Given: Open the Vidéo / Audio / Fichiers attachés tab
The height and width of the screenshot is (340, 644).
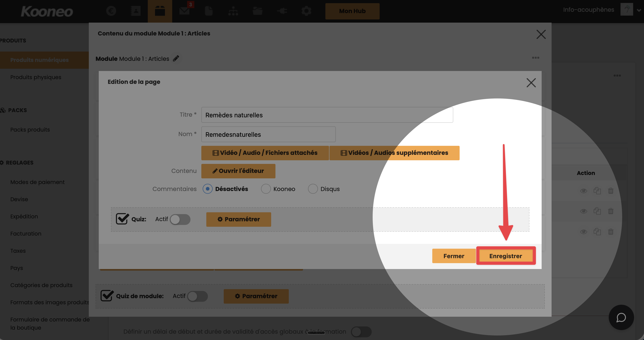Looking at the screenshot, I should click(x=265, y=153).
